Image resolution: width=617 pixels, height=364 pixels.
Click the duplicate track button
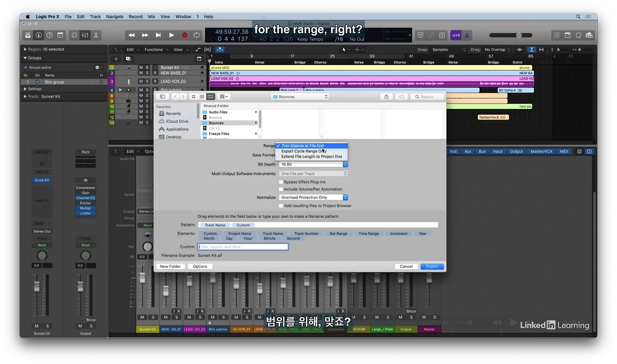click(x=128, y=59)
